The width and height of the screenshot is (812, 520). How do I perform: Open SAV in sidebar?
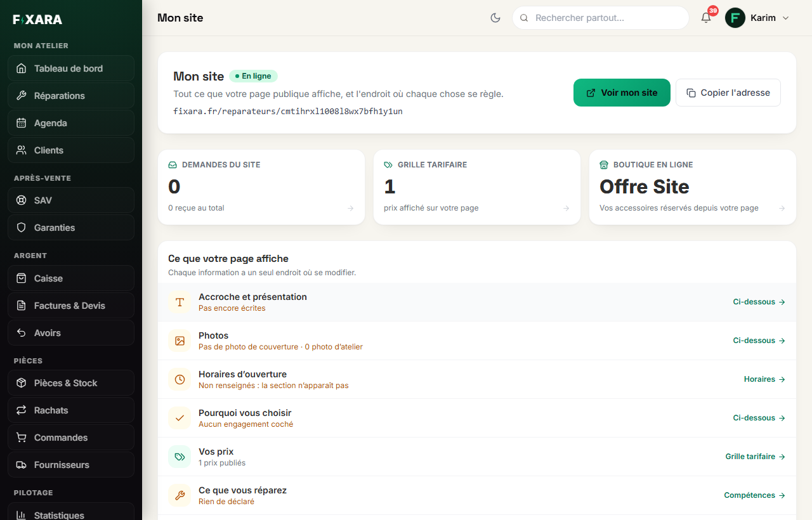(71, 200)
